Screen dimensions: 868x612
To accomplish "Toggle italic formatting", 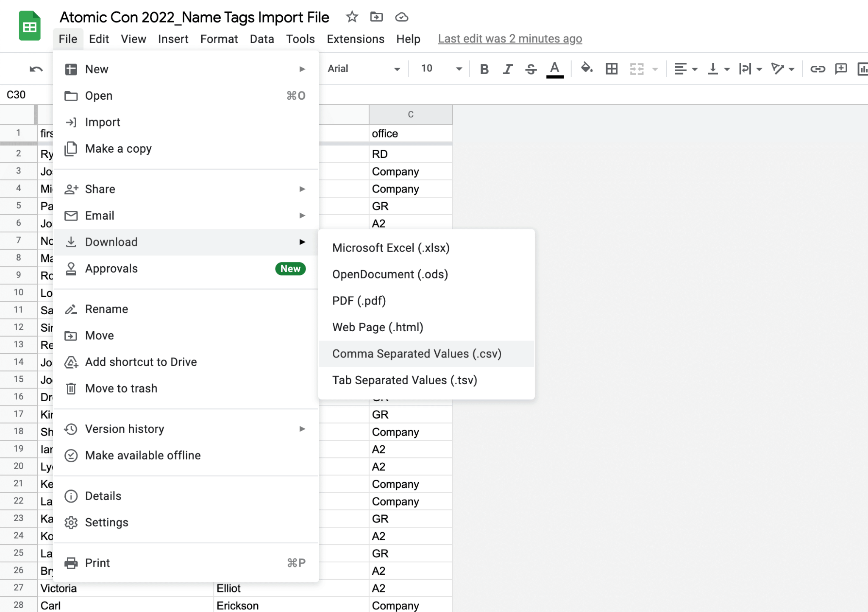I will pos(507,68).
